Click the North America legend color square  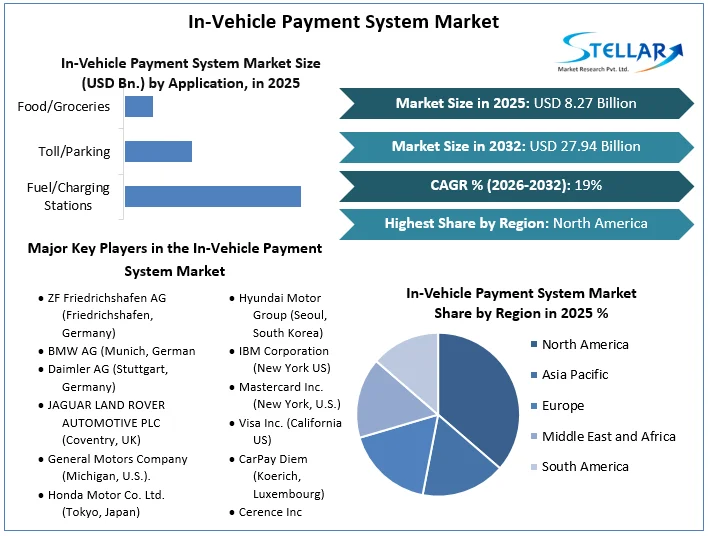point(534,345)
